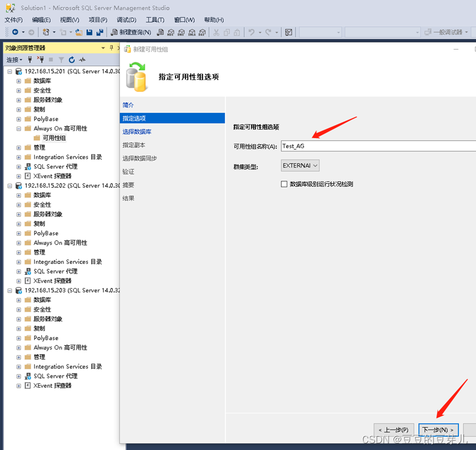Click the MDX query icon

171,32
